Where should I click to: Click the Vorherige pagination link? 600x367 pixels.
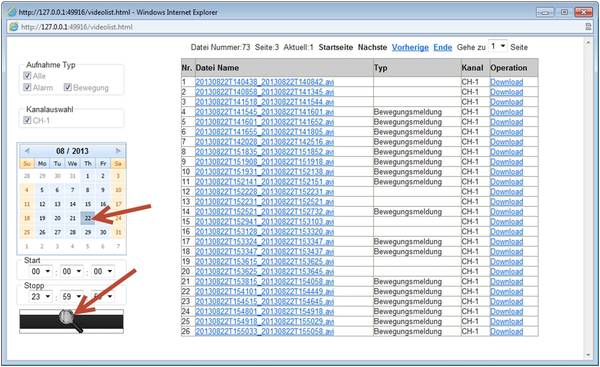tap(410, 47)
